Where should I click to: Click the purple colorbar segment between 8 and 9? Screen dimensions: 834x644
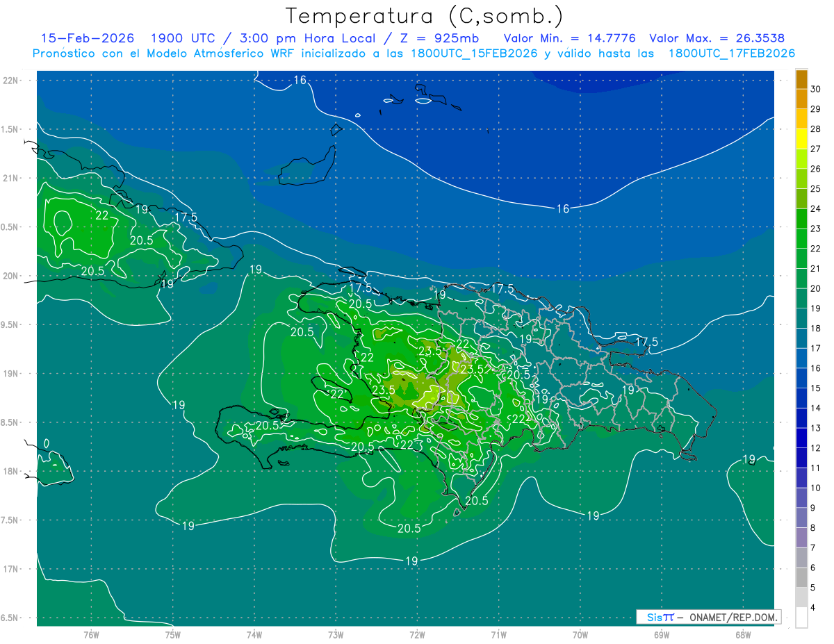pos(801,518)
